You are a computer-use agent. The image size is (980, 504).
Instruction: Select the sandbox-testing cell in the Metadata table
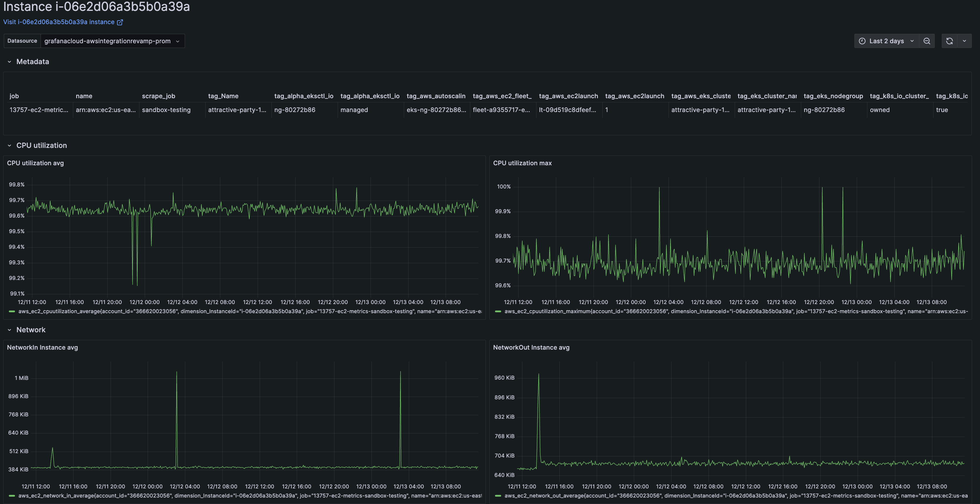[166, 110]
